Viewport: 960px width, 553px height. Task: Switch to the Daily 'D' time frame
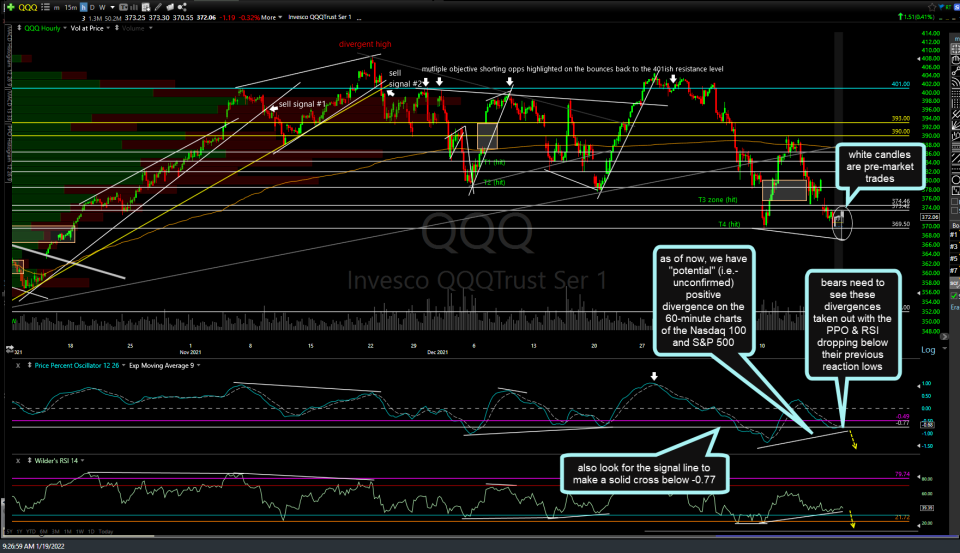click(x=92, y=7)
